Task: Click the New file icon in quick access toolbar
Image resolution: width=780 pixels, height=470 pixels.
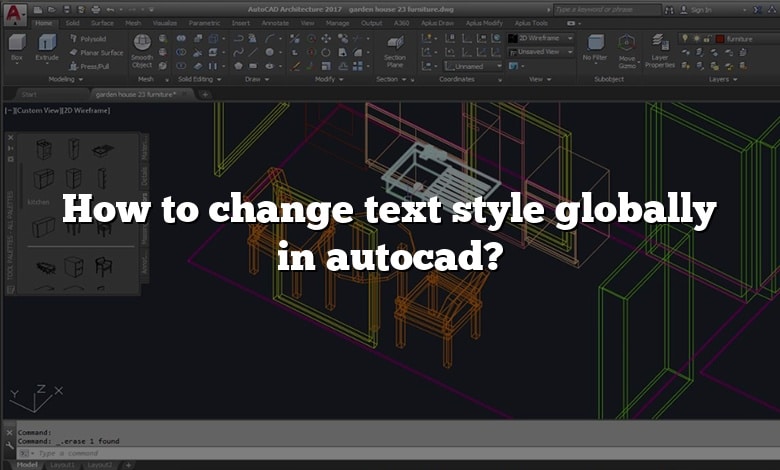Action: pos(38,9)
